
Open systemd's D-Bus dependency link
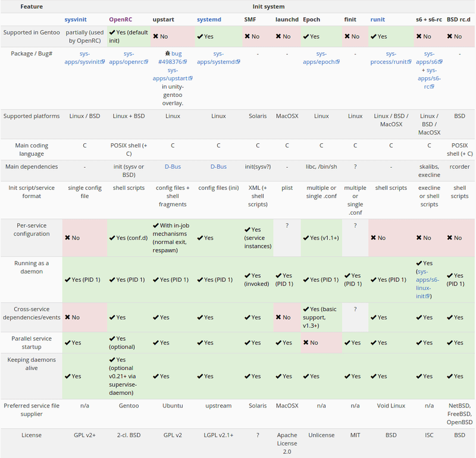tap(218, 167)
